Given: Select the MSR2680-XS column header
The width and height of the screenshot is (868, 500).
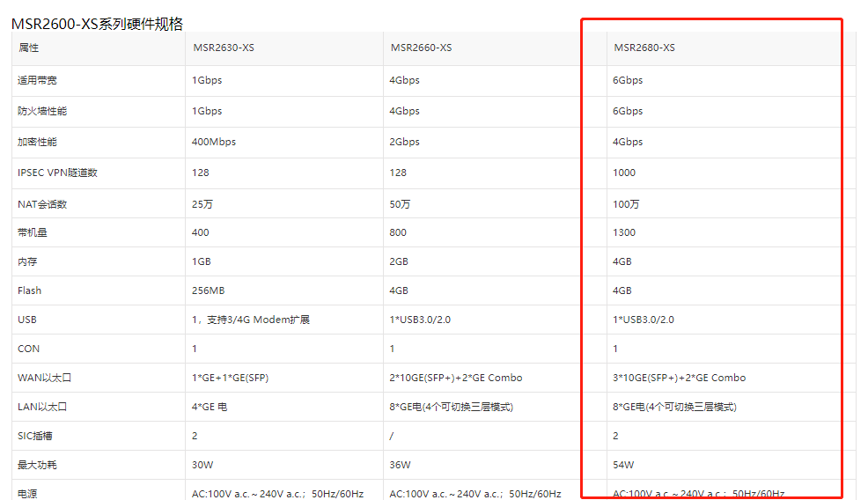Looking at the screenshot, I should coord(644,48).
